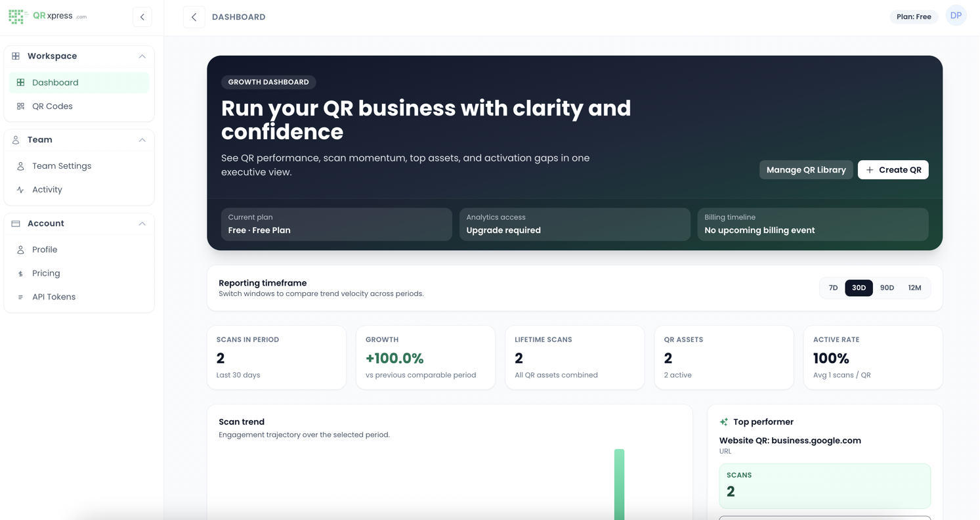Click the Analytics access Upgrade required card
The image size is (980, 520).
click(574, 225)
